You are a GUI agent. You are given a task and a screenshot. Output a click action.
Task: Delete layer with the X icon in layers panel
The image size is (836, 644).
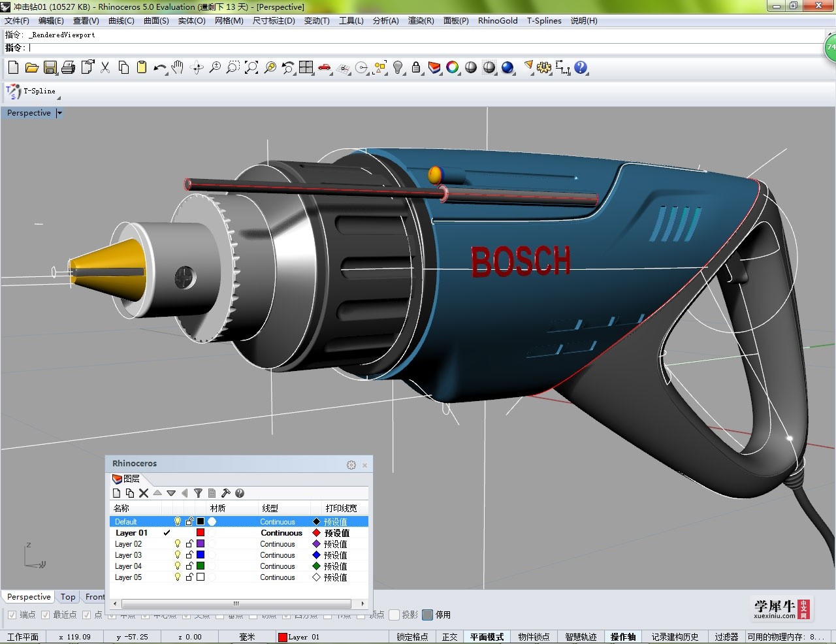144,493
